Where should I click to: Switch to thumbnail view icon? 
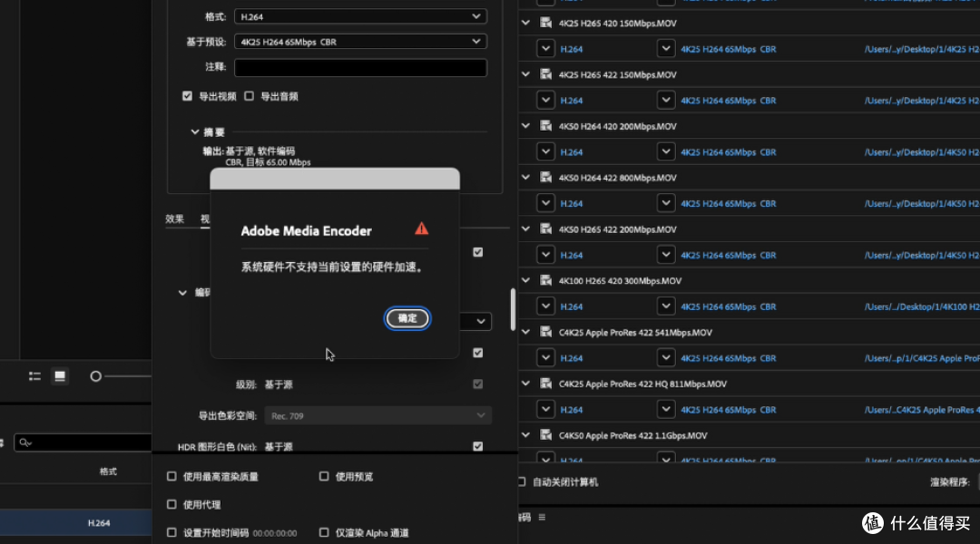pyautogui.click(x=60, y=376)
